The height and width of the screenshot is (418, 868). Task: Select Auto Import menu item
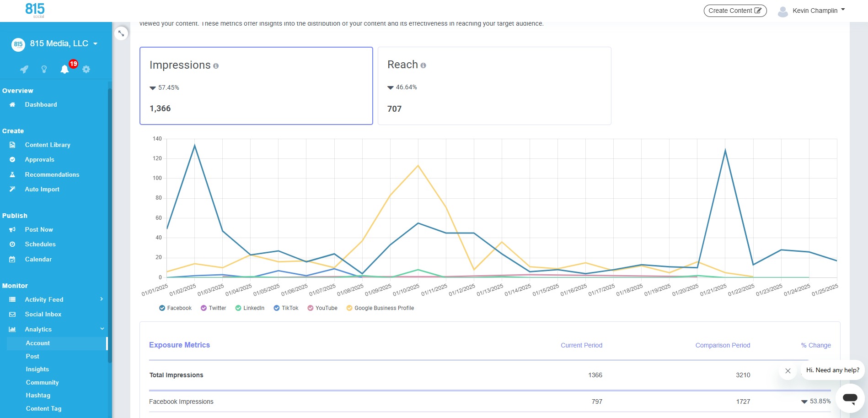(x=42, y=189)
